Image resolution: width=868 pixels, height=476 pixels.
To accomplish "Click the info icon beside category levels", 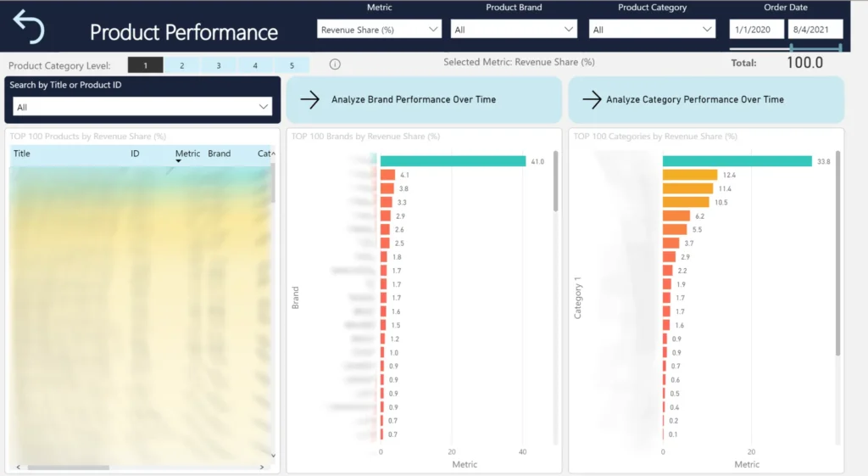I will point(335,64).
